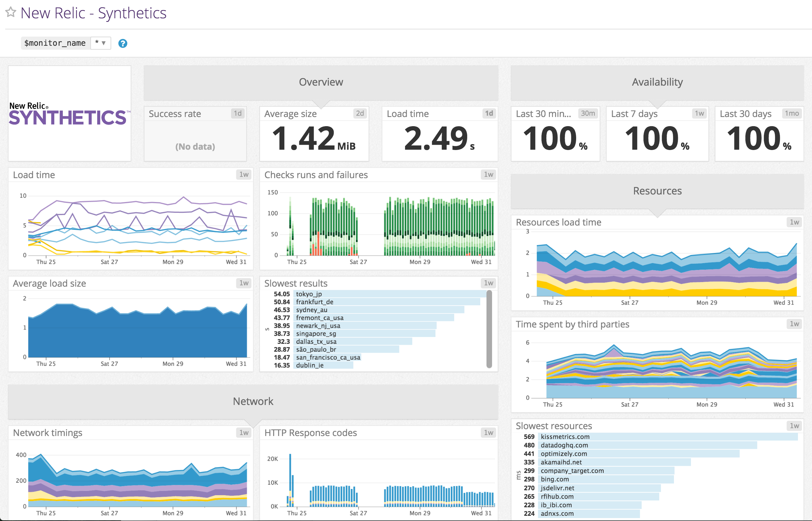Click the 1d badge on Success rate widget
The height and width of the screenshot is (521, 812).
238,114
